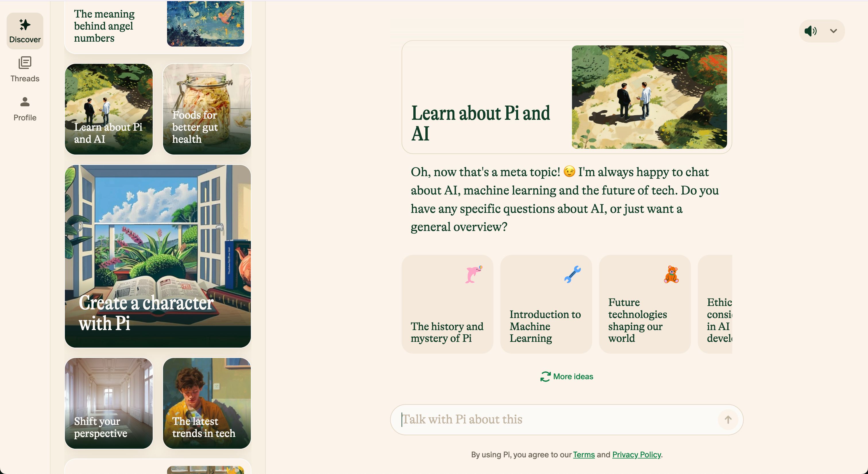This screenshot has width=868, height=474.
Task: Send message with the up arrow button
Action: 728,420
